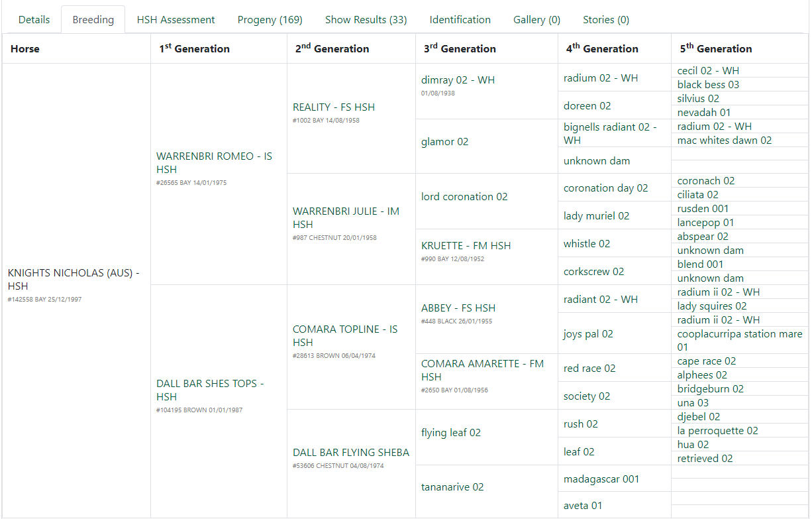Switch to HSH Assessment tab
The image size is (812, 519).
(x=176, y=20)
